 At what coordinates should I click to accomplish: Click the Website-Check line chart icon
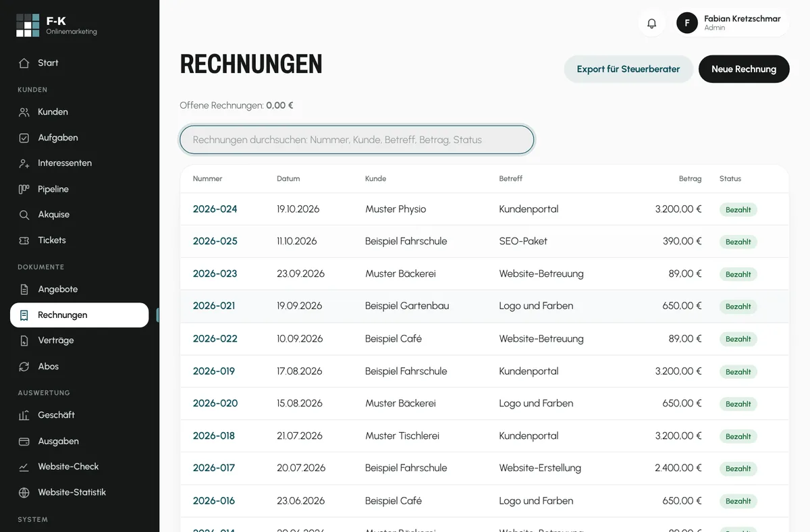pyautogui.click(x=24, y=467)
